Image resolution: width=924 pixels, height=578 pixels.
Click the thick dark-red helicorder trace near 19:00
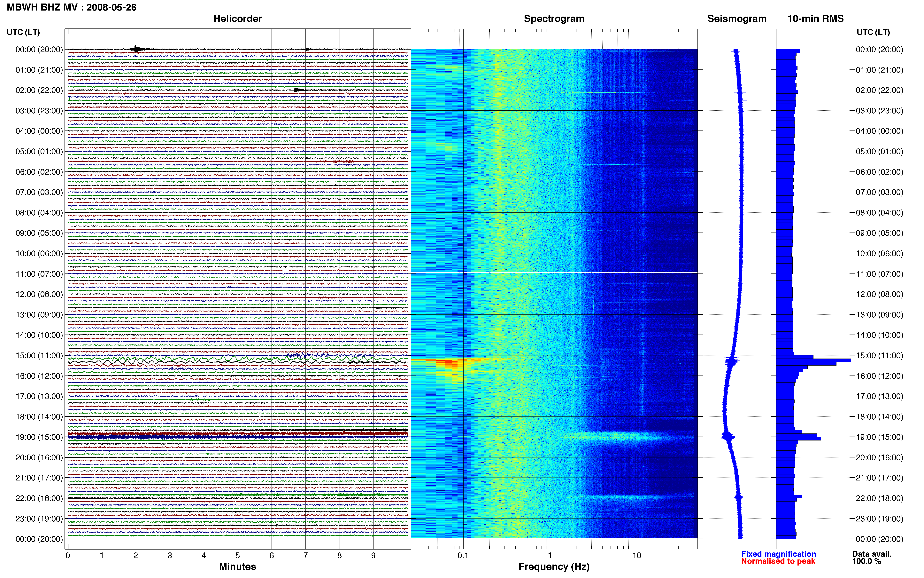point(238,433)
